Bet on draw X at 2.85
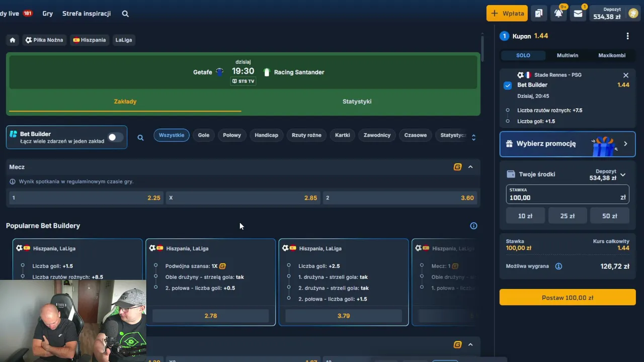 tap(243, 198)
